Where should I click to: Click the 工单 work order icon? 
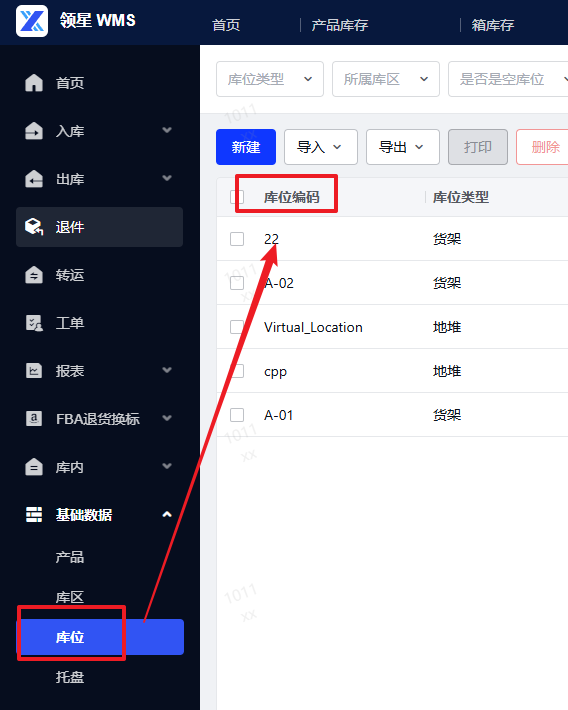pos(34,323)
